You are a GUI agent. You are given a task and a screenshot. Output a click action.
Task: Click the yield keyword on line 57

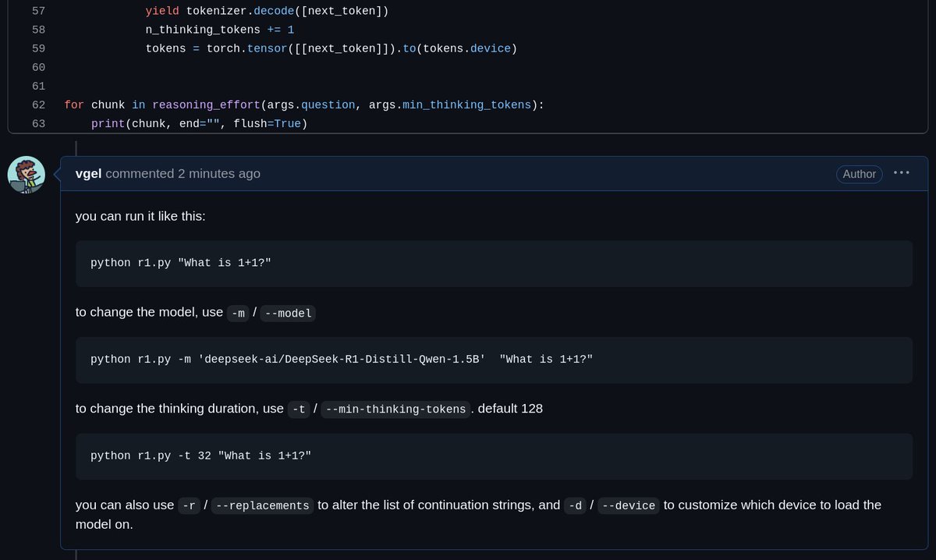(161, 11)
